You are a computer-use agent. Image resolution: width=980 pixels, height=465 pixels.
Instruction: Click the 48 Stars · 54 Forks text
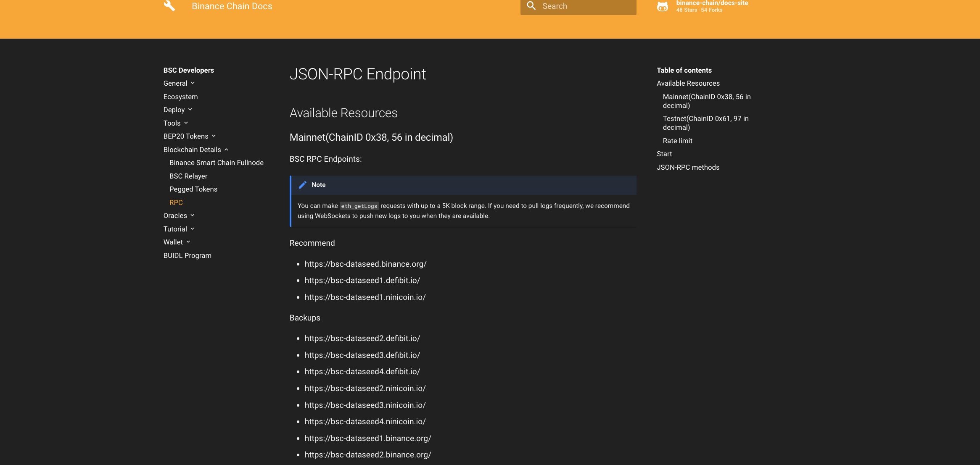699,10
